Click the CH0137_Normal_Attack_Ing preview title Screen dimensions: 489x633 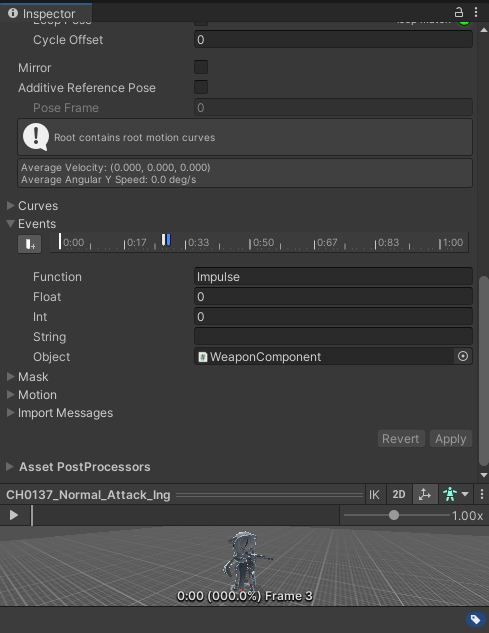[88, 495]
